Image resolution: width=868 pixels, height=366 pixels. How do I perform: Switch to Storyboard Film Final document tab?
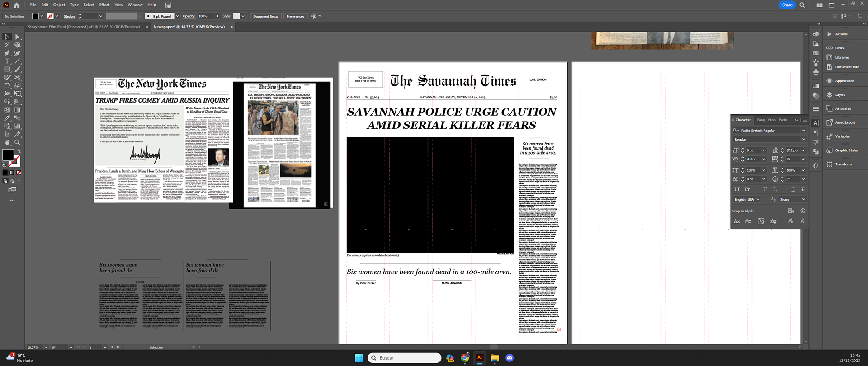[x=84, y=27]
